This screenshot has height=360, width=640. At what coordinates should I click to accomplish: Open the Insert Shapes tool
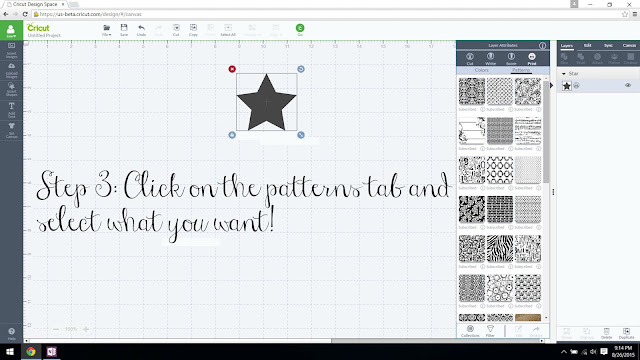coord(11,89)
